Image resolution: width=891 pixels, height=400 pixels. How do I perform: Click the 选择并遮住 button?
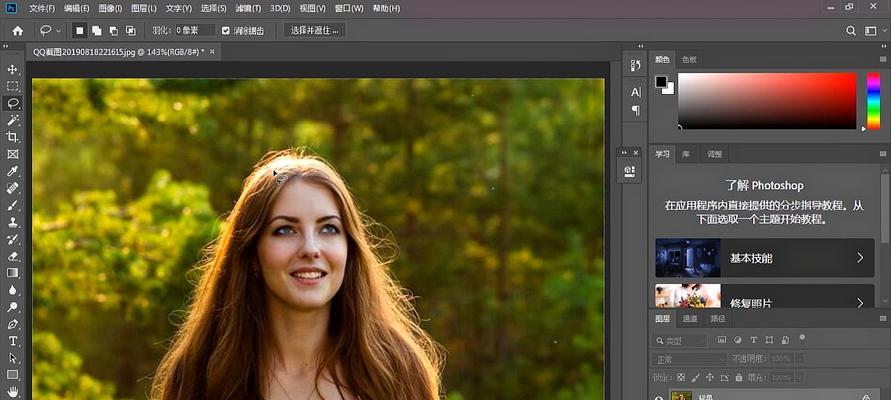click(x=314, y=31)
